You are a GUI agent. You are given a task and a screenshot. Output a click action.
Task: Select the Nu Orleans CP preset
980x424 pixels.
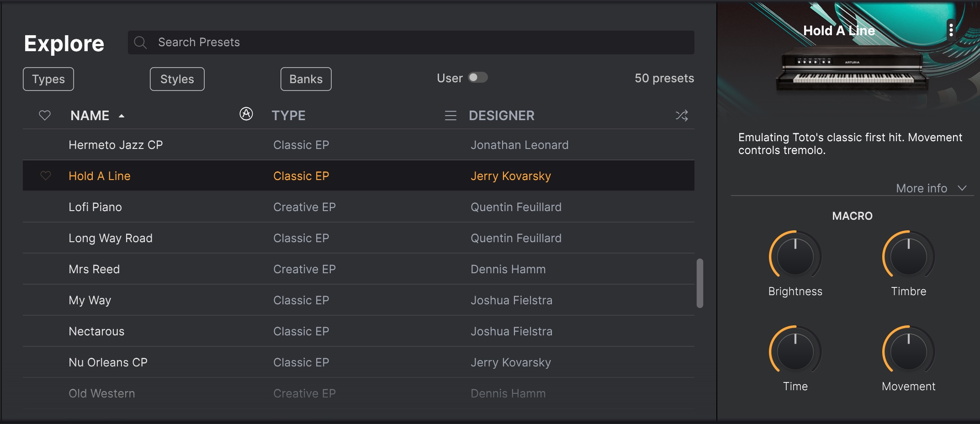tap(359, 362)
